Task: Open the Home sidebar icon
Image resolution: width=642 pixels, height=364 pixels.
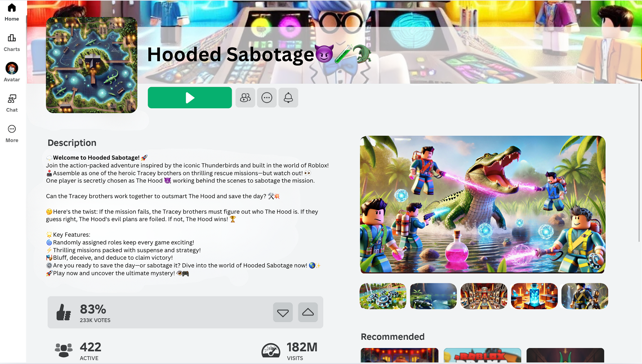Action: coord(12,12)
